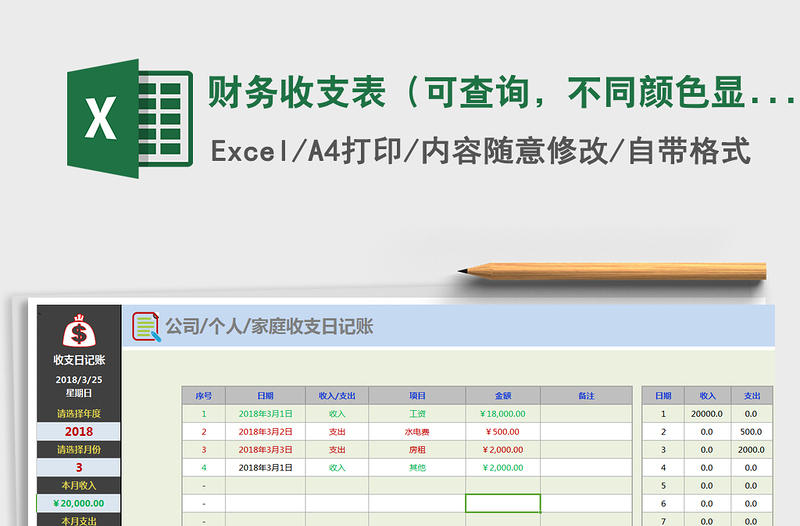
Task: Select the year value 2018 cell
Action: click(79, 432)
